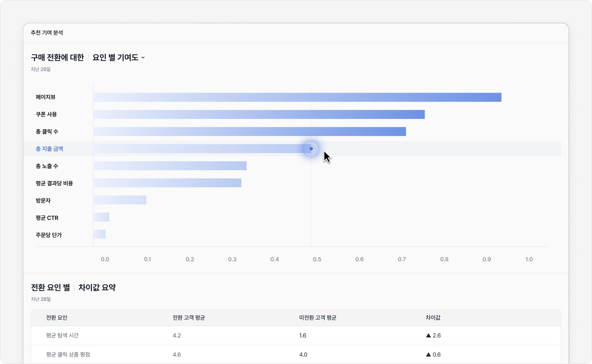This screenshot has height=364, width=592.
Task: Click the 주문당 단가 label
Action: click(49, 235)
